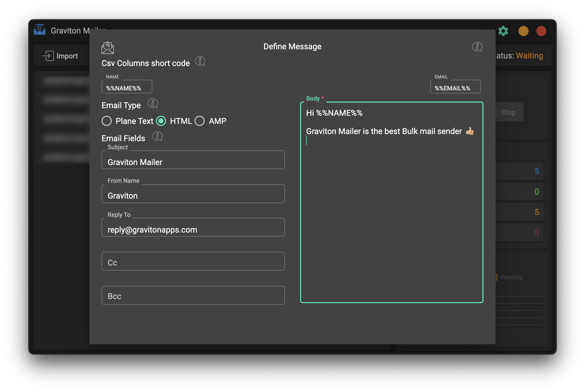
Task: Click the info icon next to Email Fields
Action: (157, 136)
